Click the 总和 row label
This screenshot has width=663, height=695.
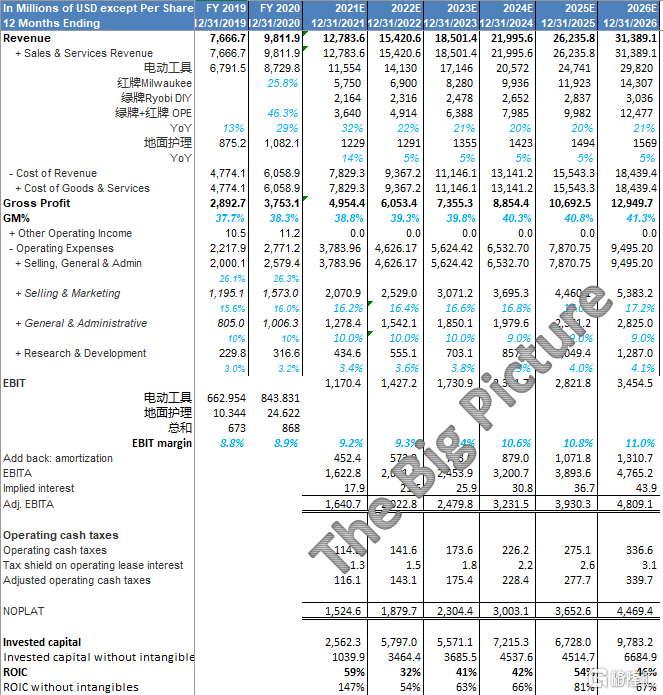point(180,428)
